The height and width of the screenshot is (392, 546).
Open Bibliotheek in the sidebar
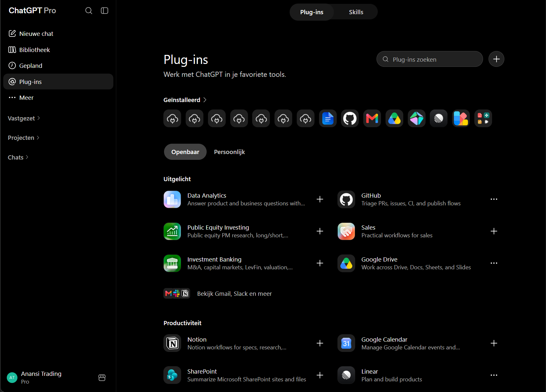58,50
